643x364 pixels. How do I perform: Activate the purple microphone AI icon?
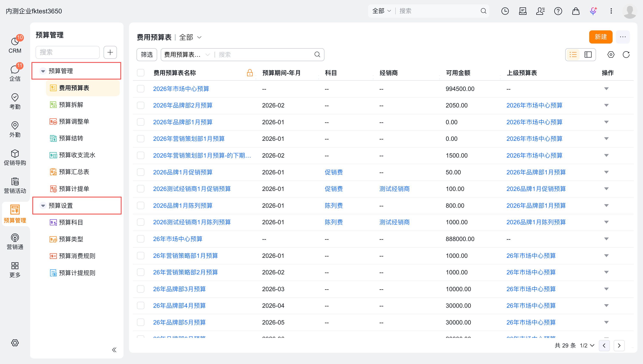coord(593,11)
